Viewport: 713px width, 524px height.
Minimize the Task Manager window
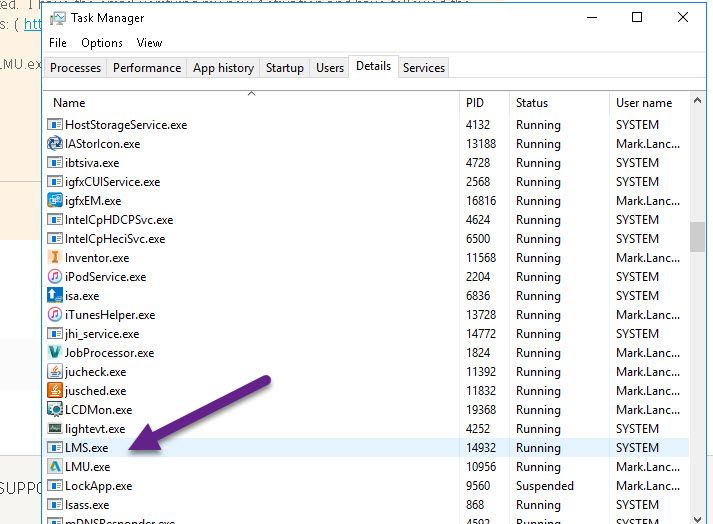[592, 18]
